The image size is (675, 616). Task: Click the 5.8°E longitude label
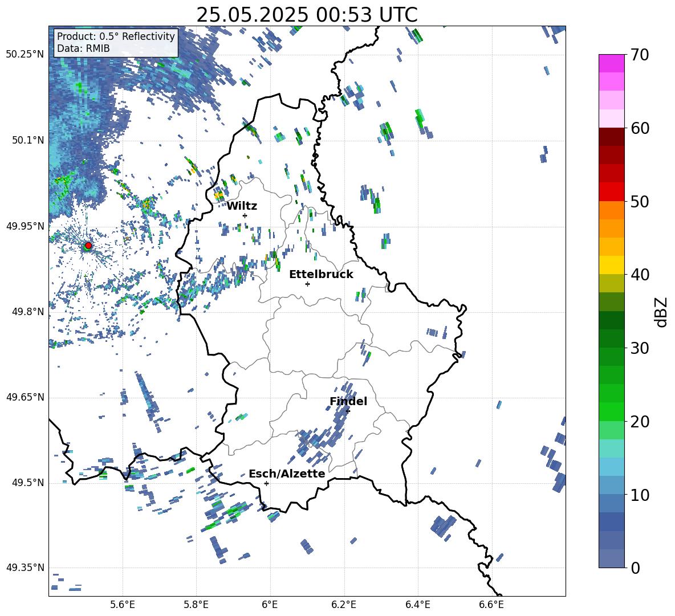196,605
